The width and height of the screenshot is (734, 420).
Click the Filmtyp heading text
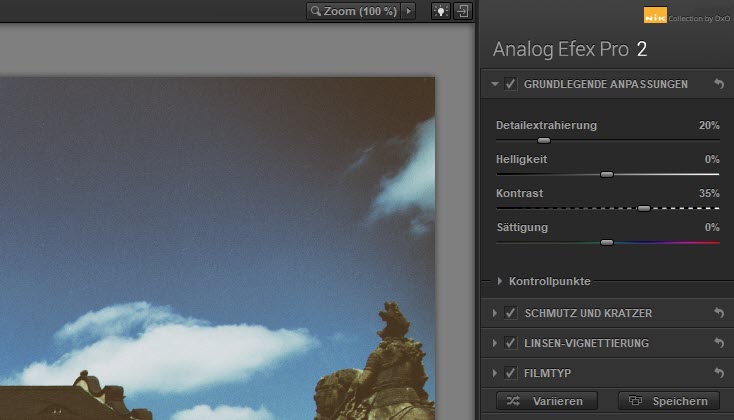[x=547, y=373]
